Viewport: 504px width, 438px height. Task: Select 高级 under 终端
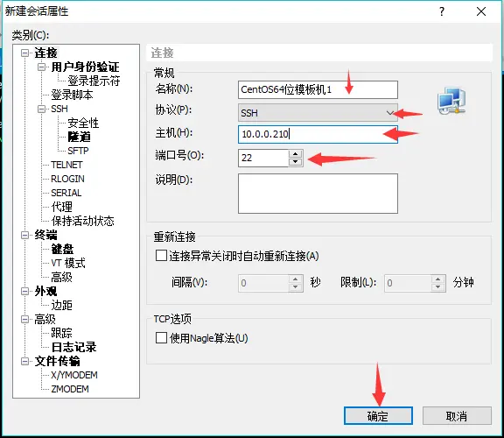click(62, 277)
